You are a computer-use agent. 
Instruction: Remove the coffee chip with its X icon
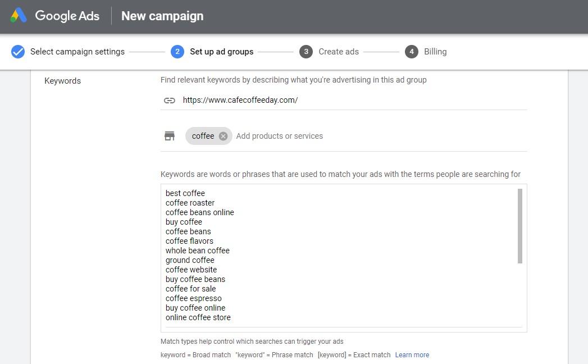223,136
